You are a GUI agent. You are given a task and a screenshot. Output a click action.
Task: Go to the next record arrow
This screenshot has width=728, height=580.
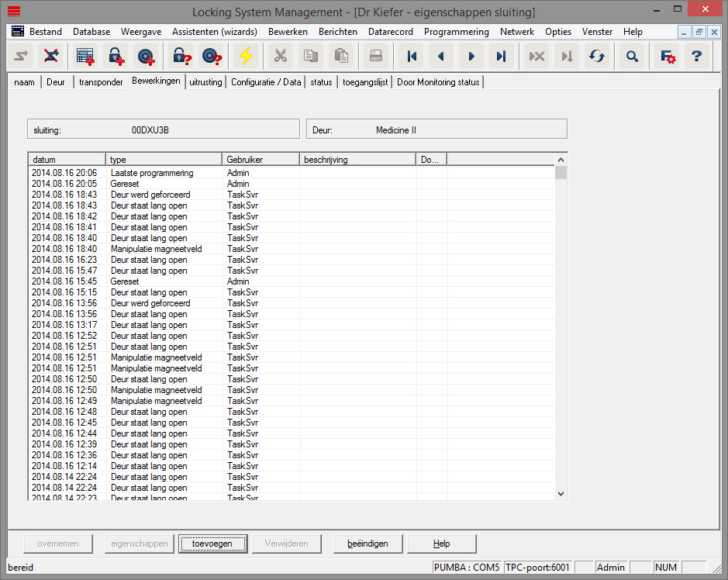tap(471, 56)
